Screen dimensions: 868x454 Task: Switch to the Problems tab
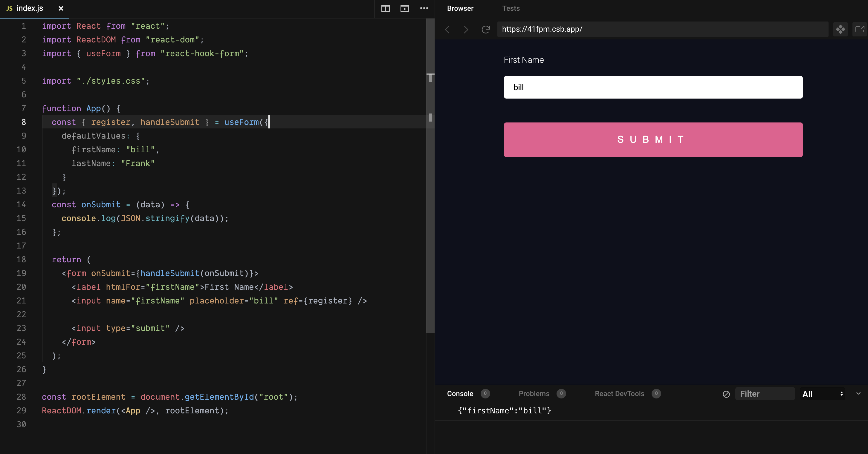(534, 394)
